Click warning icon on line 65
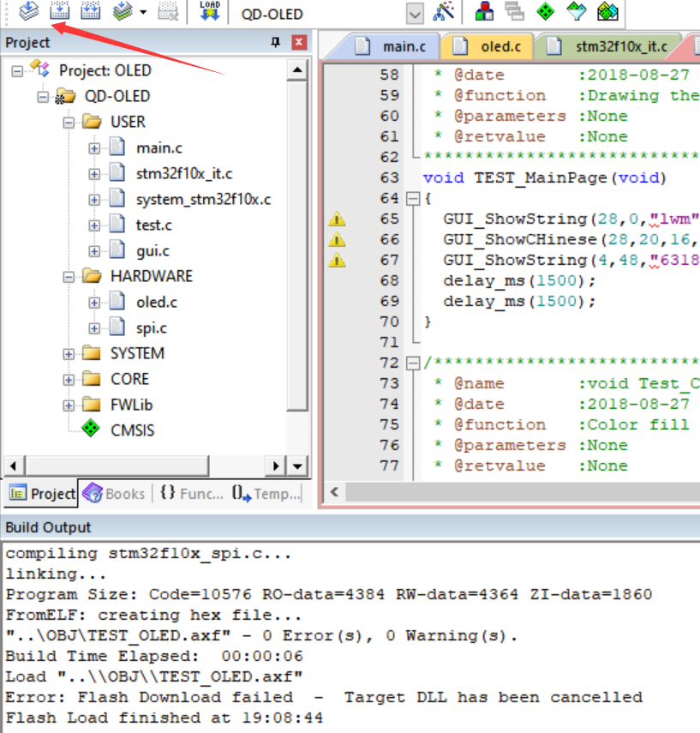This screenshot has height=733, width=700. (337, 219)
